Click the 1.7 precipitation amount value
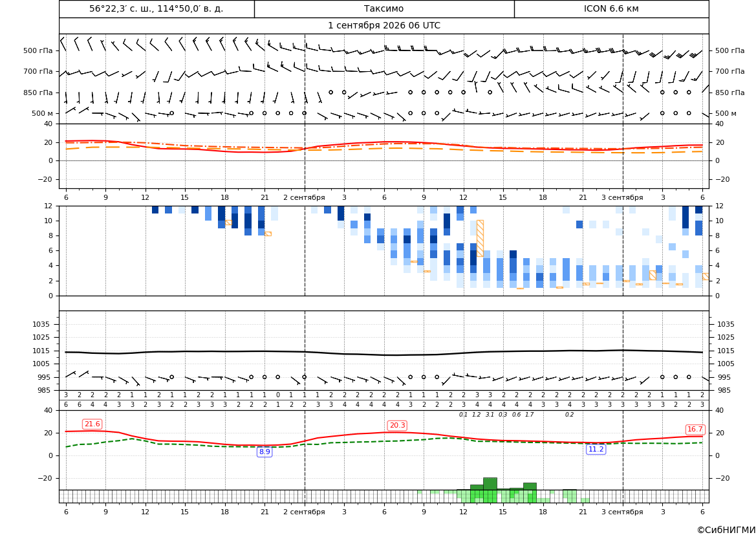 pyautogui.click(x=530, y=415)
